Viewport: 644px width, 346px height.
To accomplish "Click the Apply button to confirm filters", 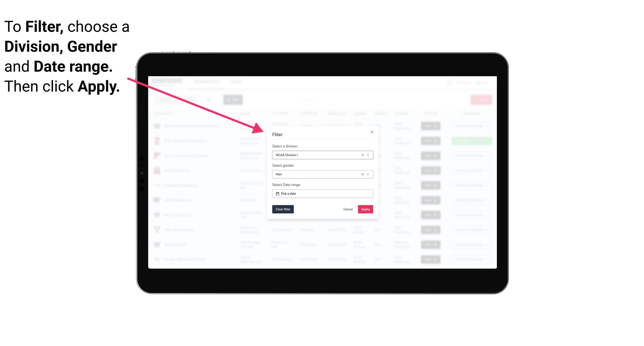I will pyautogui.click(x=365, y=209).
